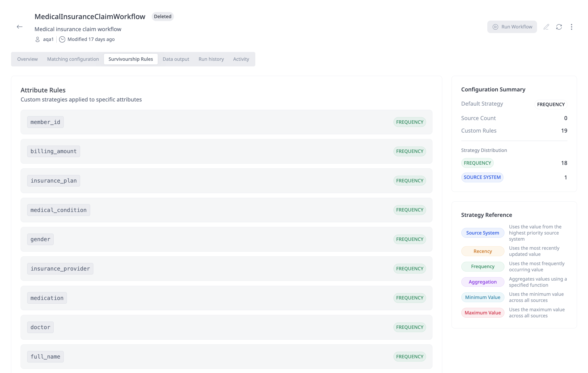Click the user icon beside aqa1
The height and width of the screenshot is (373, 588).
coord(37,39)
